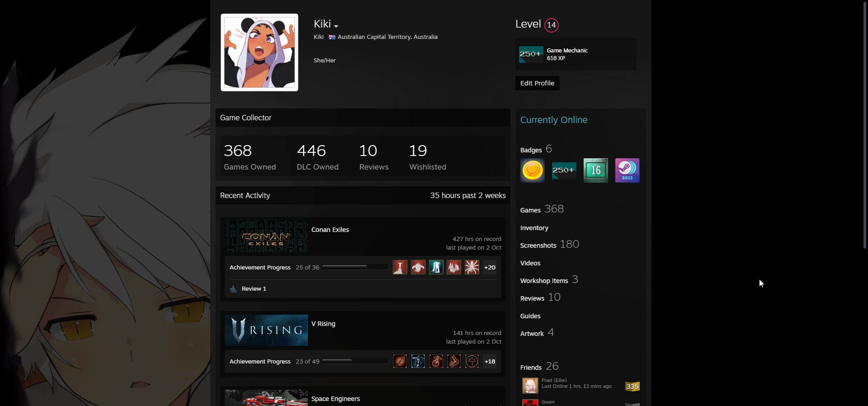Open Inventory in the sidebar
The width and height of the screenshot is (868, 406).
click(x=534, y=228)
